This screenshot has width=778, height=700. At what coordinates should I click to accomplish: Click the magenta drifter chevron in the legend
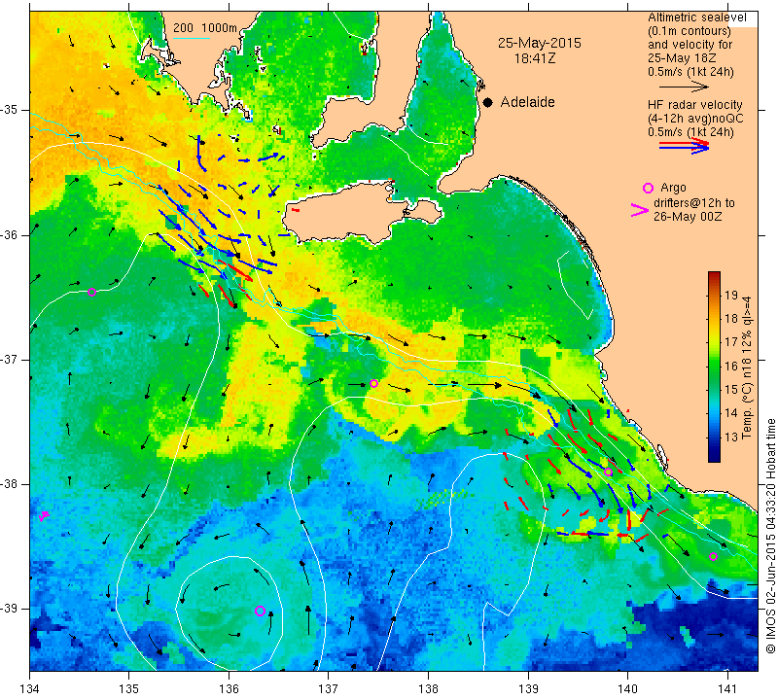tap(640, 210)
